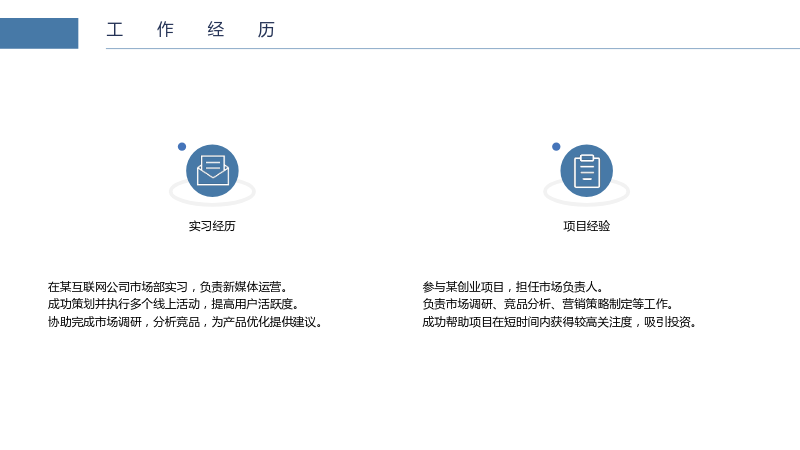Image resolution: width=800 pixels, height=450 pixels.
Task: Select small blue dot near clipboard icon
Action: coord(556,147)
